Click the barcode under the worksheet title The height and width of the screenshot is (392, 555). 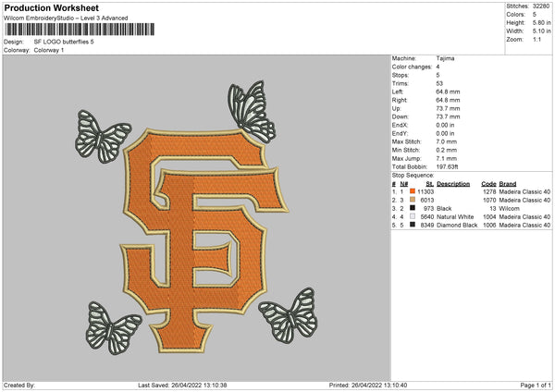[80, 30]
